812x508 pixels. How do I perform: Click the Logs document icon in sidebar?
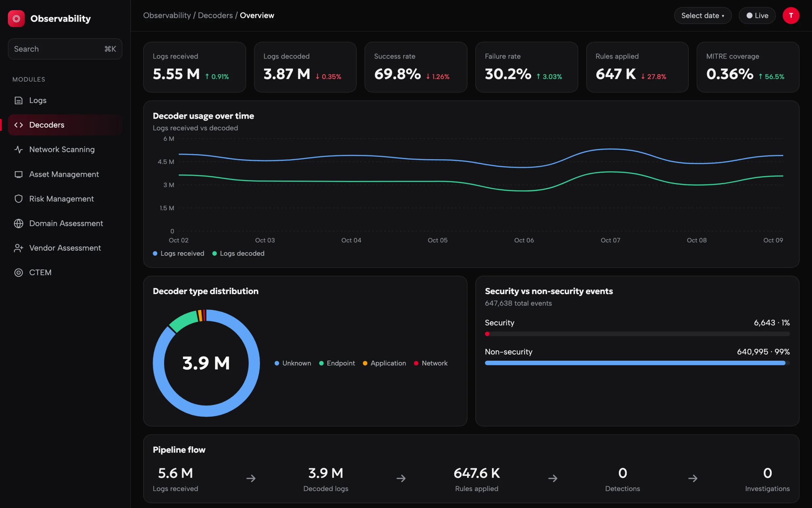point(19,101)
